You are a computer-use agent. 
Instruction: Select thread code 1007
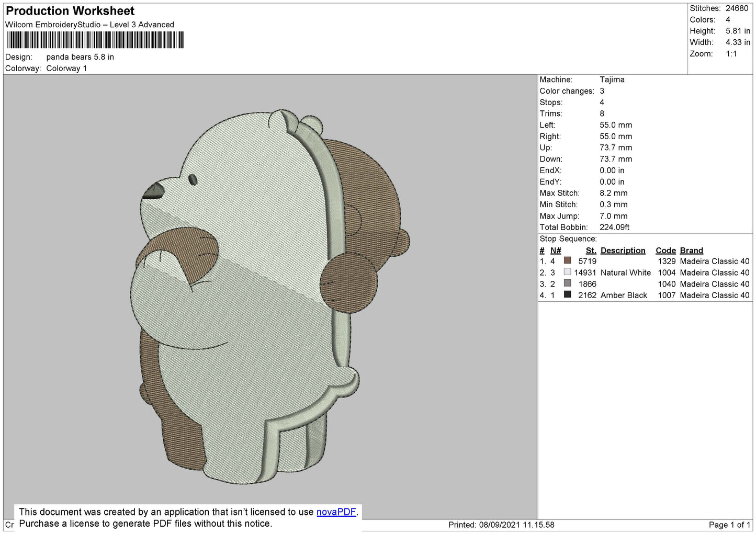click(x=667, y=296)
